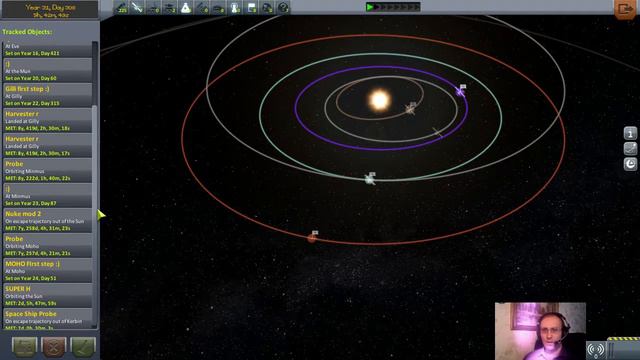Image resolution: width=640 pixels, height=360 pixels.
Task: Toggle the probe satellite vessel filter
Action: pyautogui.click(x=137, y=7)
